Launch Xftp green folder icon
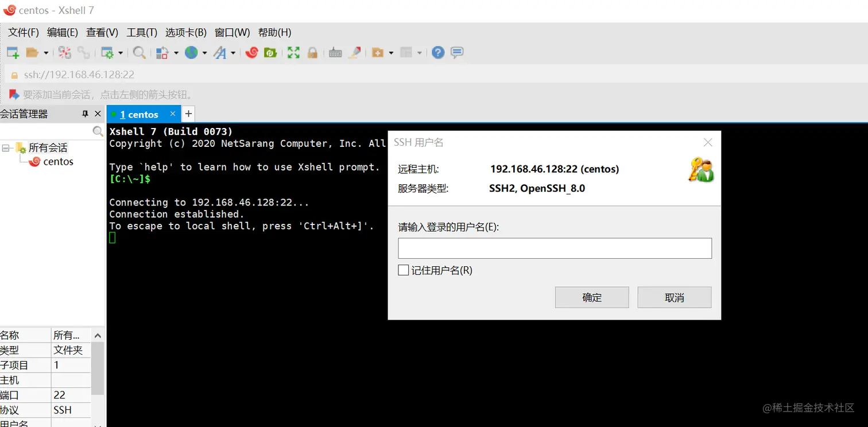868x427 pixels. (x=270, y=53)
